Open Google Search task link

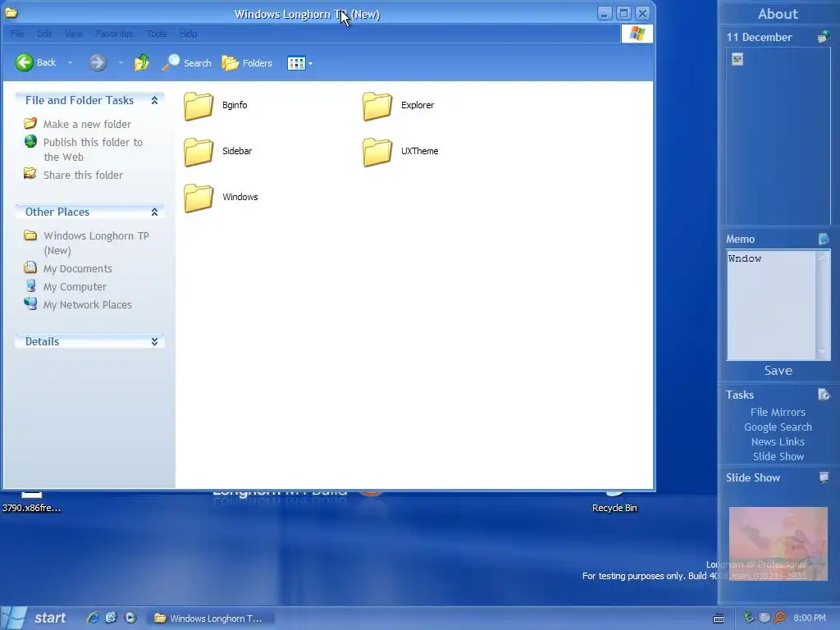pos(778,427)
